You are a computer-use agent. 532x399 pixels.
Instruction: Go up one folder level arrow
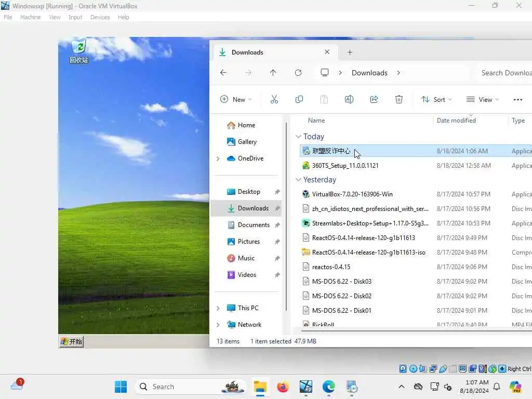273,73
